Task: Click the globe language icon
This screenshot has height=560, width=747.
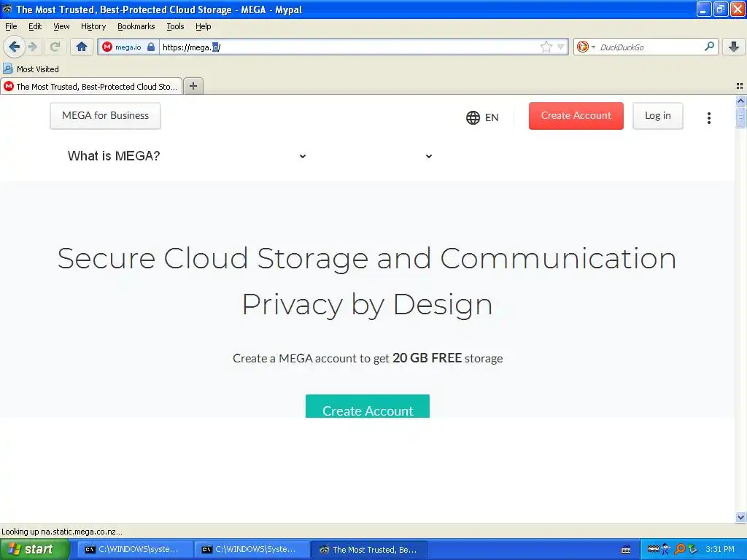Action: click(x=473, y=117)
